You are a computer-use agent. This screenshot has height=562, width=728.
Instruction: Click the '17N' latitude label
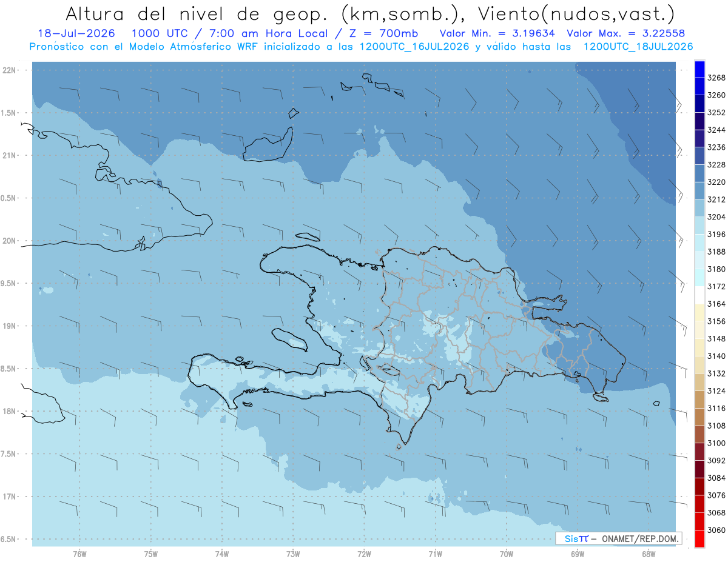[9, 497]
